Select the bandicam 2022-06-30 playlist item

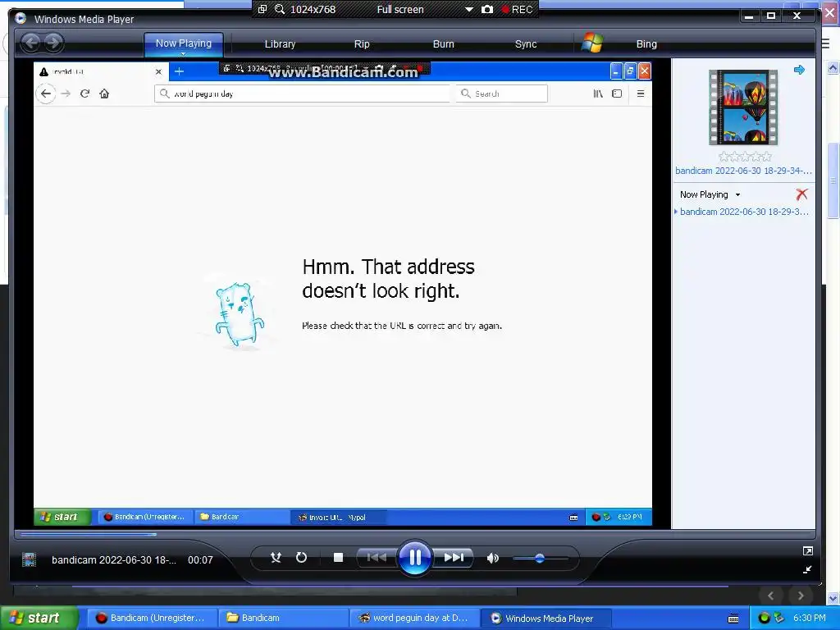click(x=743, y=212)
